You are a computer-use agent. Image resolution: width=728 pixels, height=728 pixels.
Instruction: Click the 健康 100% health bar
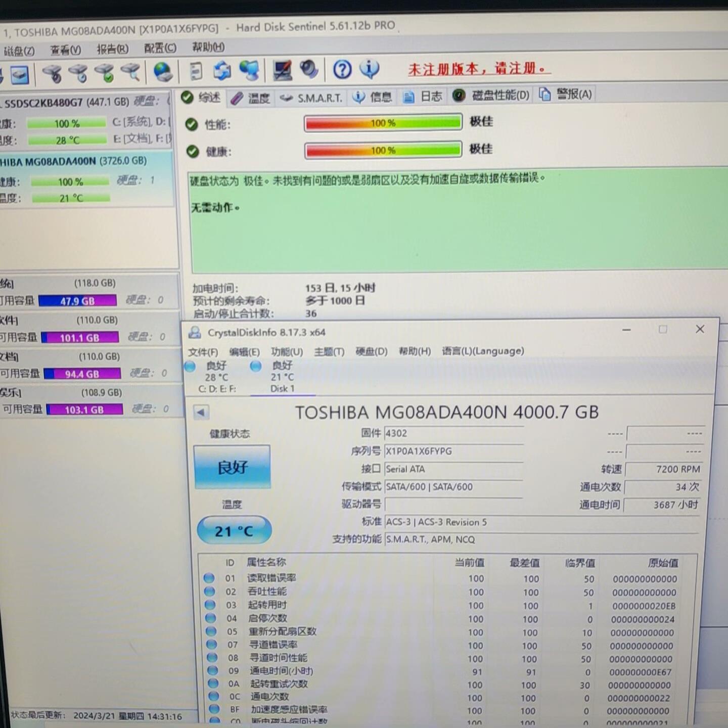tap(382, 150)
